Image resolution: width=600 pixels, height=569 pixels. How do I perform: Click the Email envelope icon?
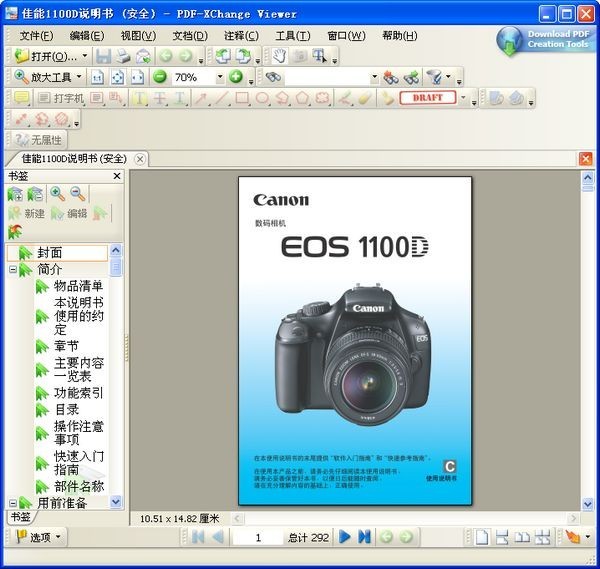[143, 56]
